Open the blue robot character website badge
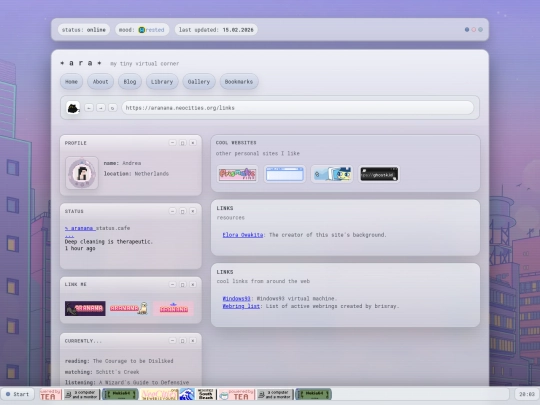 coord(332,174)
